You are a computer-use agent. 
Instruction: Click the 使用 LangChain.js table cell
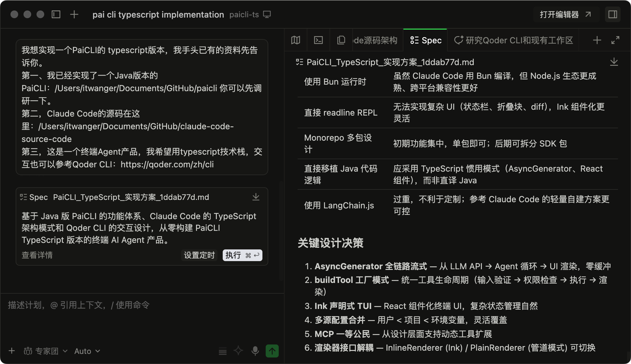339,205
